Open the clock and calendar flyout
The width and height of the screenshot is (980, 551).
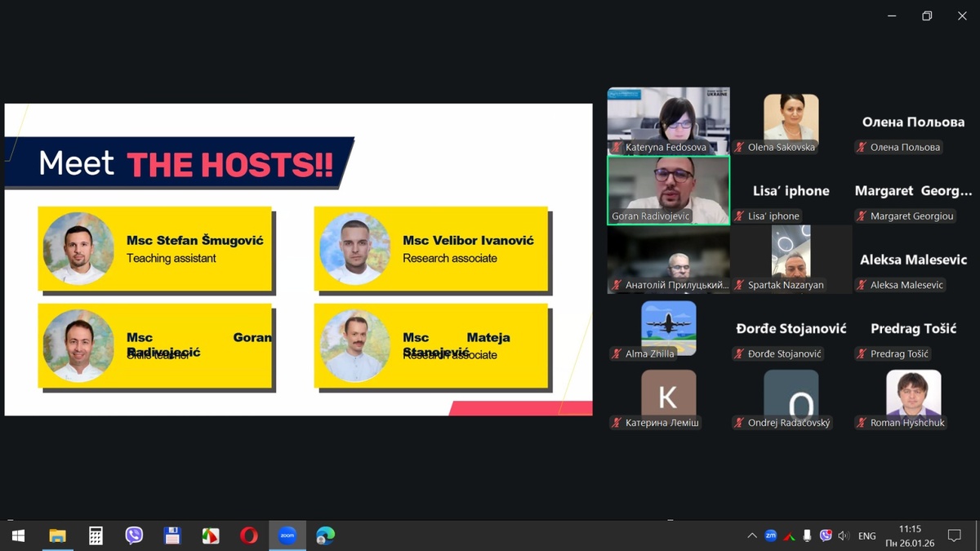(910, 535)
